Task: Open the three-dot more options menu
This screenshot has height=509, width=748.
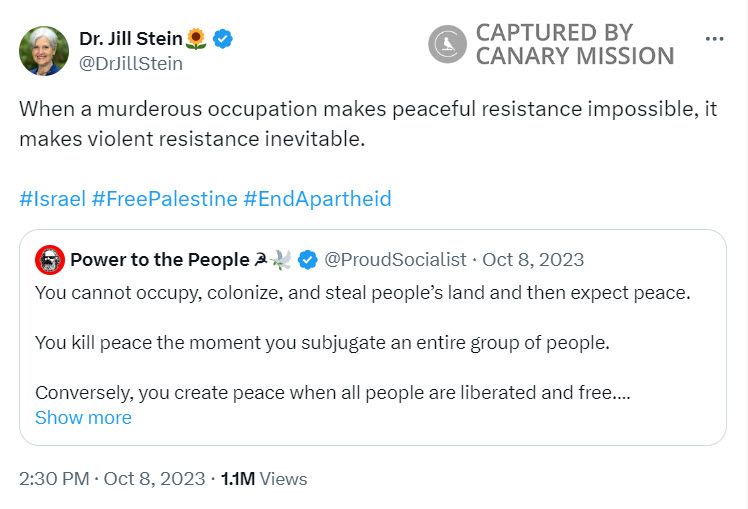Action: click(x=714, y=39)
